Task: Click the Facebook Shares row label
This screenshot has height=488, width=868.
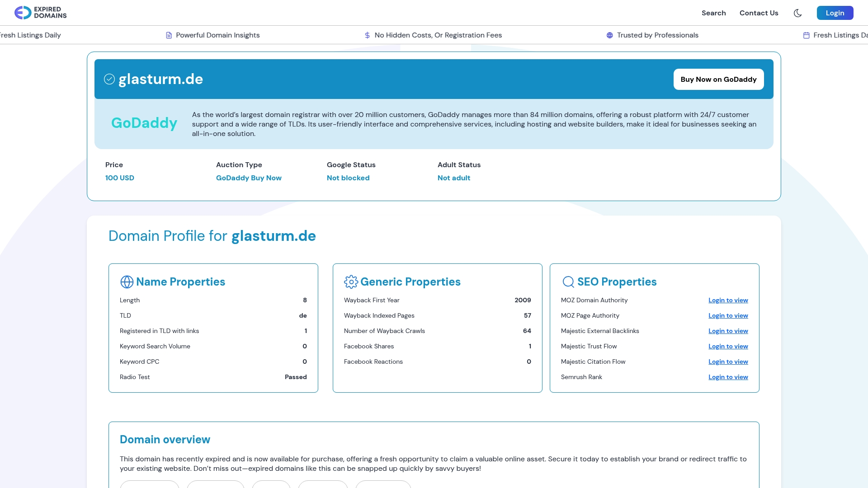Action: click(x=369, y=347)
